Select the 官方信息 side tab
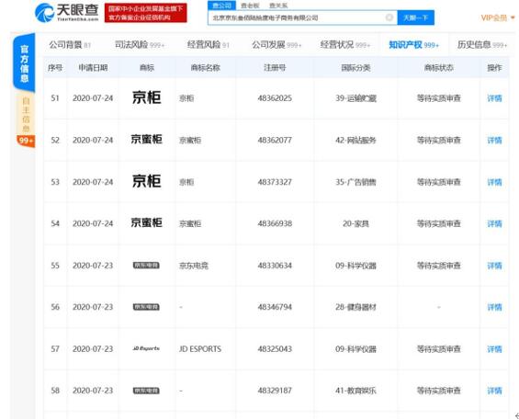 pyautogui.click(x=24, y=62)
